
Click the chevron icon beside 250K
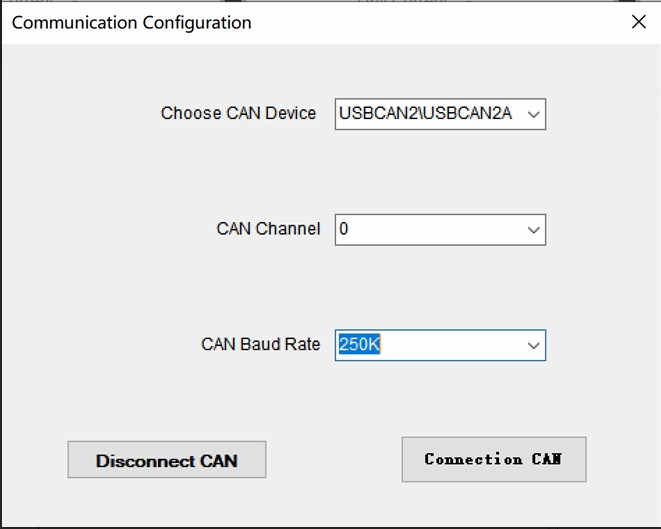(x=534, y=346)
